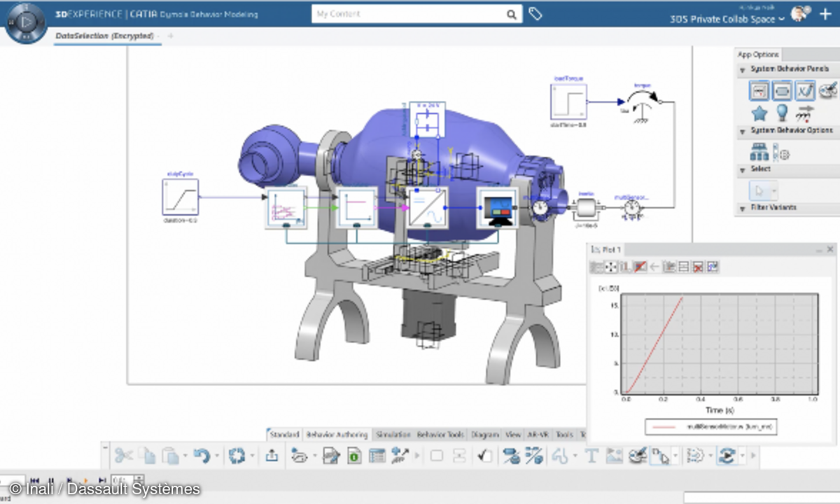
Task: Click the light bulb icon
Action: click(782, 112)
